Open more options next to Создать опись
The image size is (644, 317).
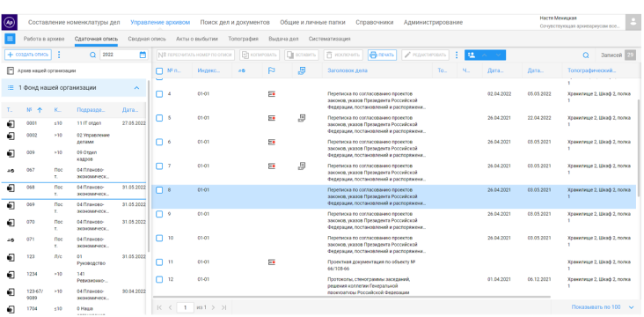pos(59,55)
